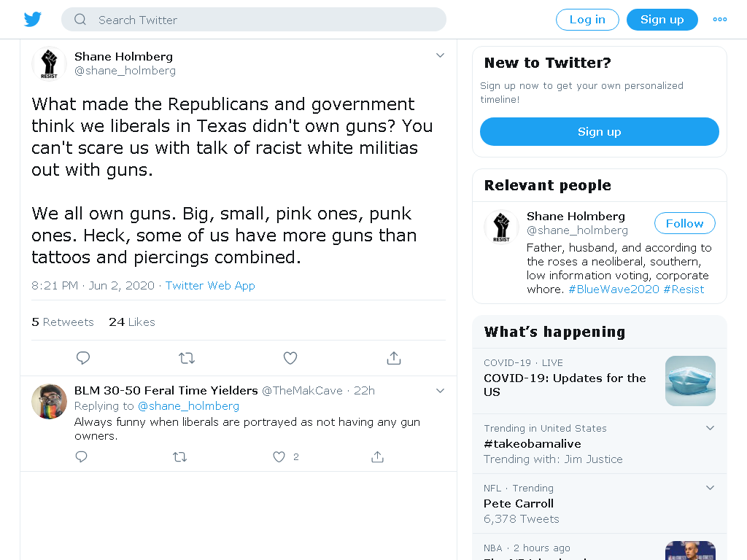The image size is (747, 560).
Task: View the 5 Retweets list
Action: [x=63, y=322]
